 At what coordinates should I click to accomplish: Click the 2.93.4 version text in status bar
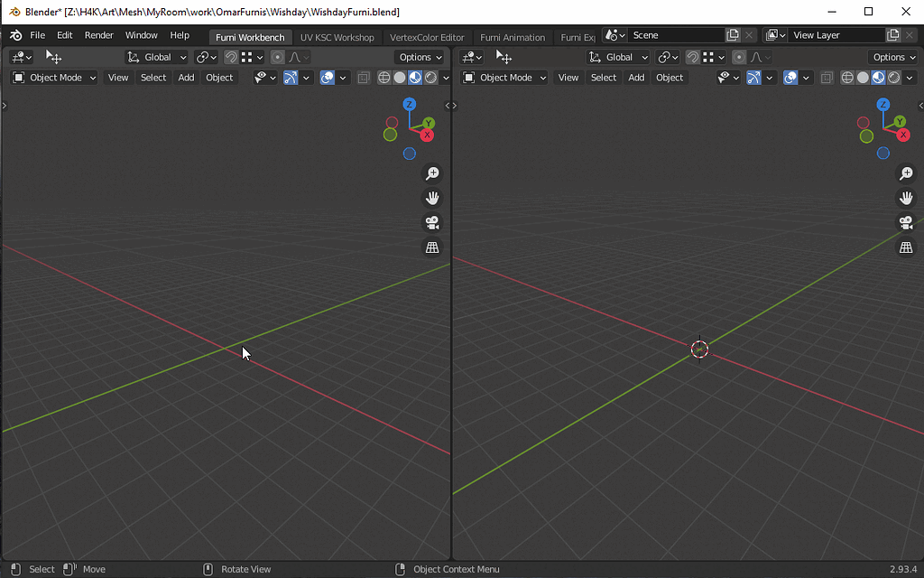click(x=902, y=569)
